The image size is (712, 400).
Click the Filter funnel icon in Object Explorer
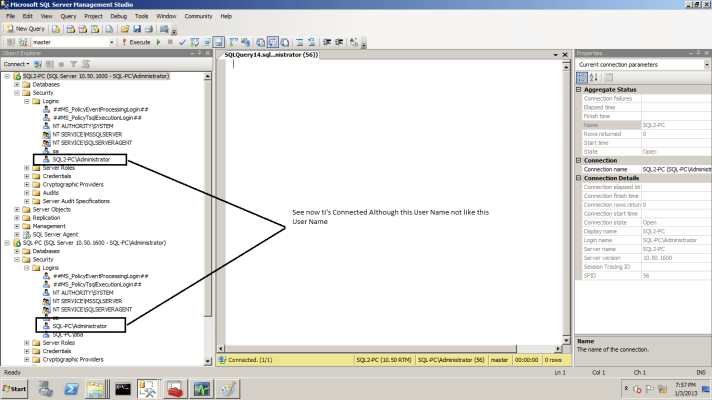(x=73, y=64)
